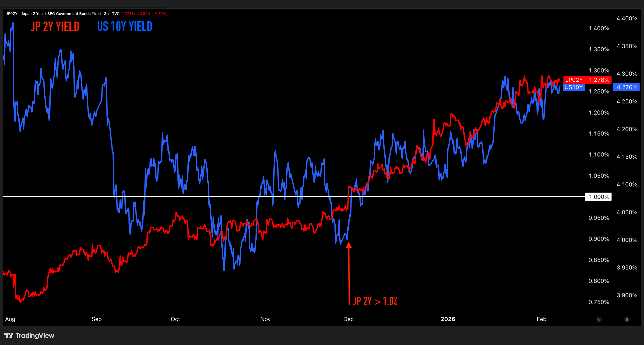Select the 4.276% current value label
This screenshot has width=644, height=345.
coord(627,87)
